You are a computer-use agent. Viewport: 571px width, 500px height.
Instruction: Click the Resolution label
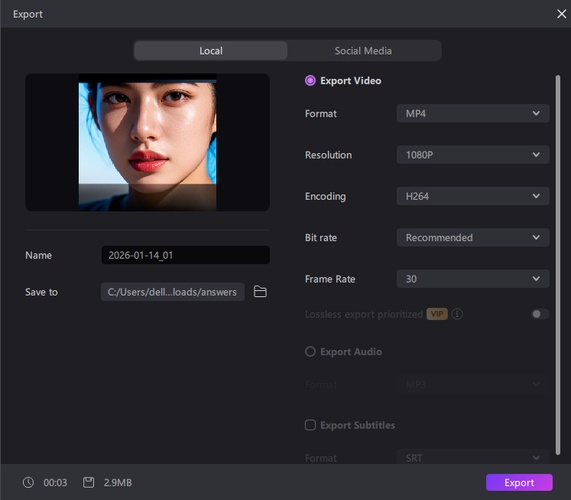coord(328,155)
